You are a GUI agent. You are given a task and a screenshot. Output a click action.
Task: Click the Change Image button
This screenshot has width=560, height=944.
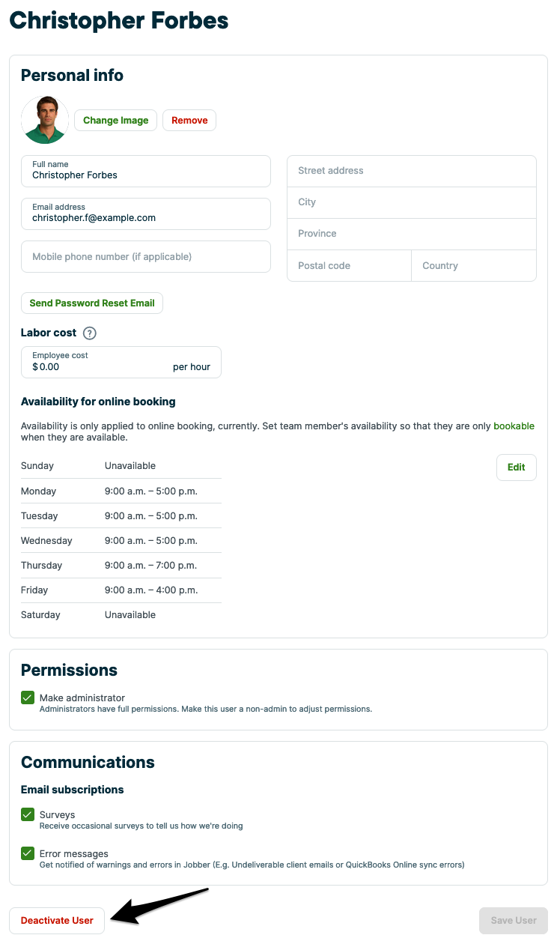(115, 121)
